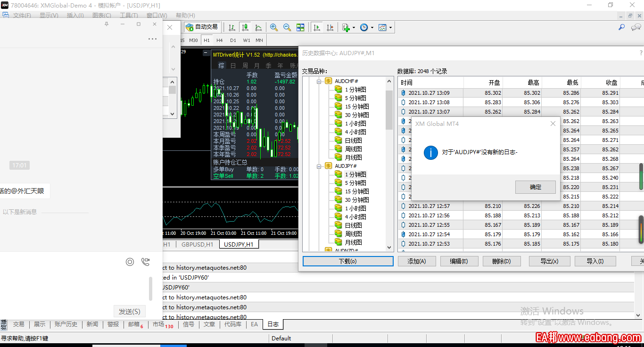The height and width of the screenshot is (347, 644).
Task: Click the candle icon of row 13:09
Action: click(404, 93)
